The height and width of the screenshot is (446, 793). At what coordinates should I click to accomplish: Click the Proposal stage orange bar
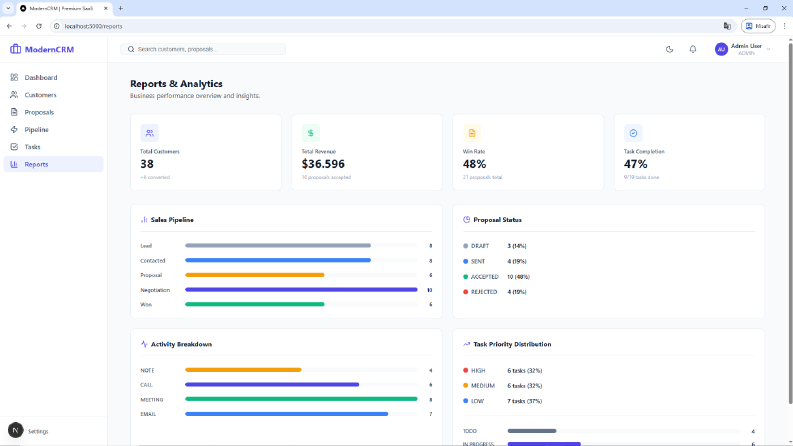[255, 275]
